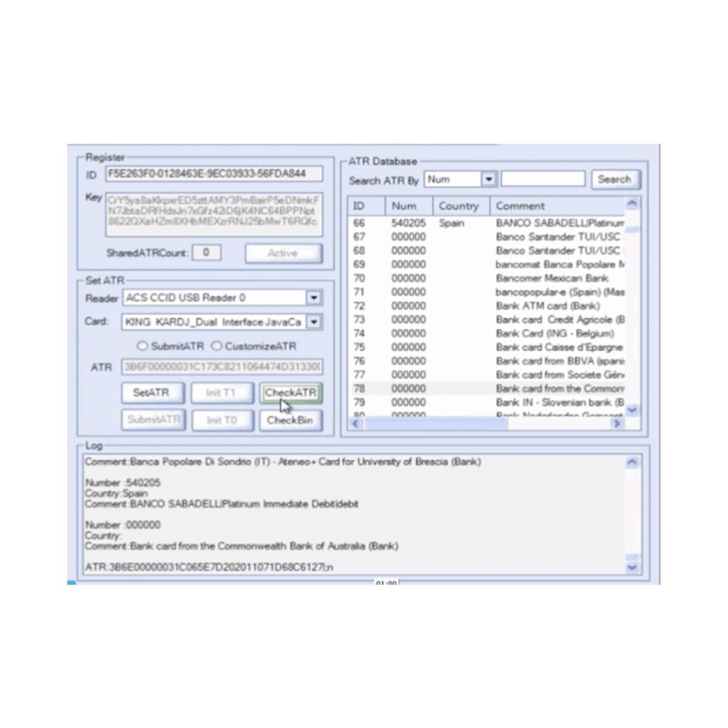Click the Log panel scroll up arrow
Screen dimensions: 728x728
[x=632, y=463]
